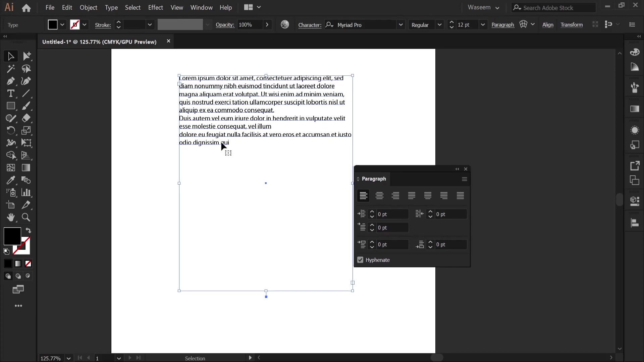Open the Gradient panel icon

coord(635,109)
